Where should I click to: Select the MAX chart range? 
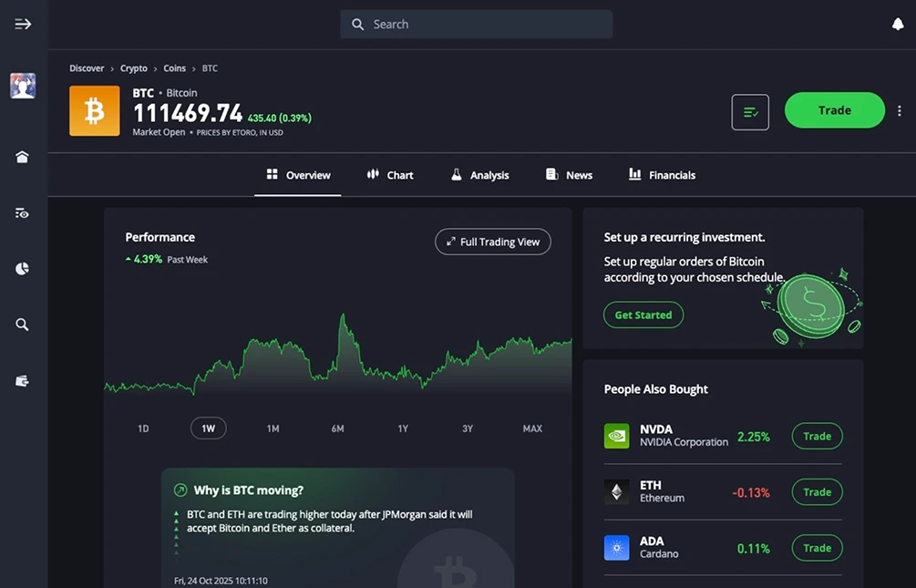[x=532, y=428]
